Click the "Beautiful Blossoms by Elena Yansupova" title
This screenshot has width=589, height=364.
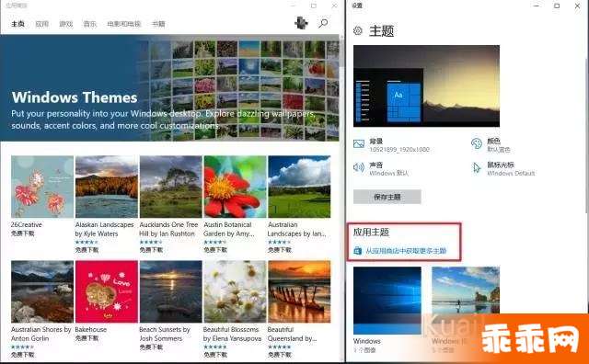tap(232, 334)
